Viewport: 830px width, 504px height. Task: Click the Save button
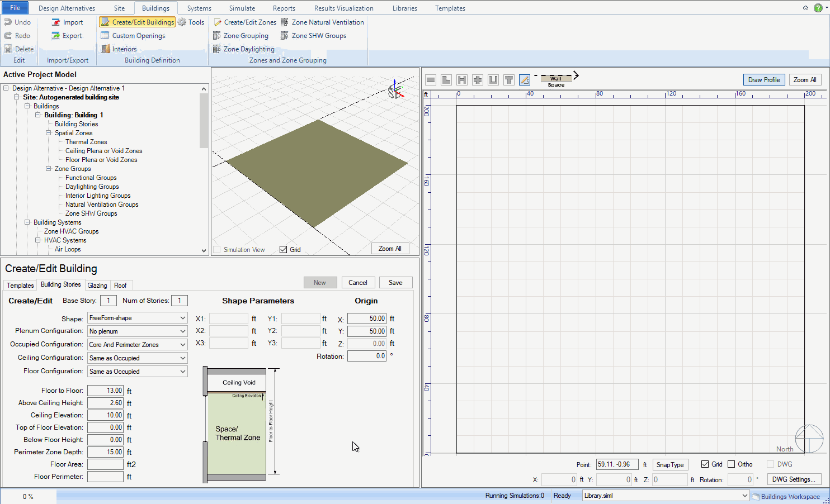pyautogui.click(x=395, y=283)
